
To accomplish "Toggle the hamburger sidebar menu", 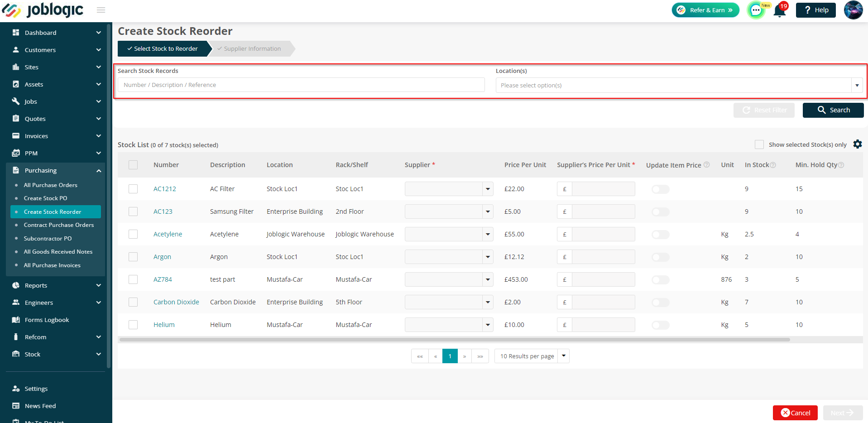I will point(101,10).
